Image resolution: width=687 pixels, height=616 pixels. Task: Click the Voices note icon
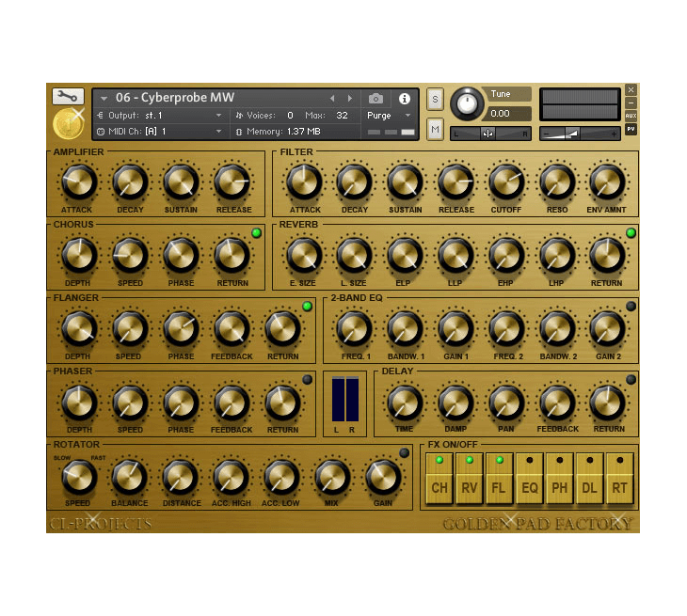coord(239,115)
